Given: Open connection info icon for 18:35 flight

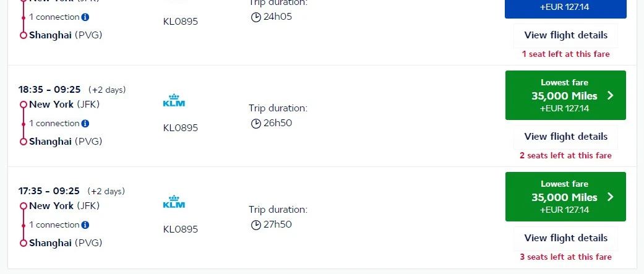Looking at the screenshot, I should pyautogui.click(x=85, y=124).
